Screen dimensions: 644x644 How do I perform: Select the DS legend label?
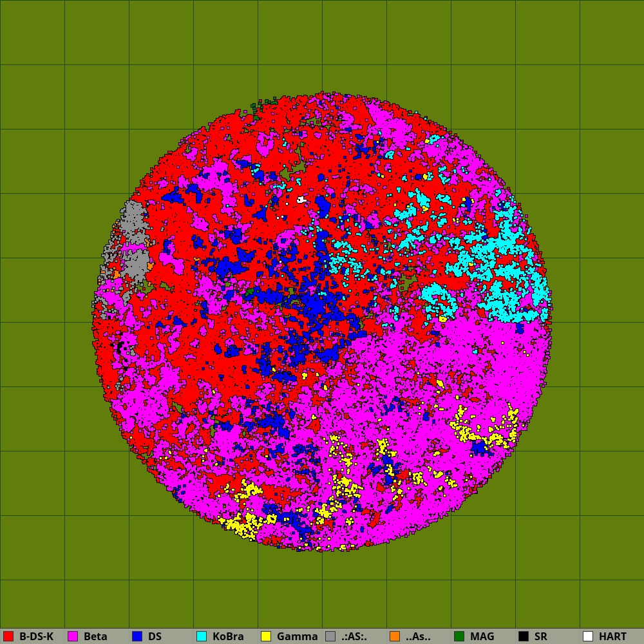pyautogui.click(x=155, y=637)
